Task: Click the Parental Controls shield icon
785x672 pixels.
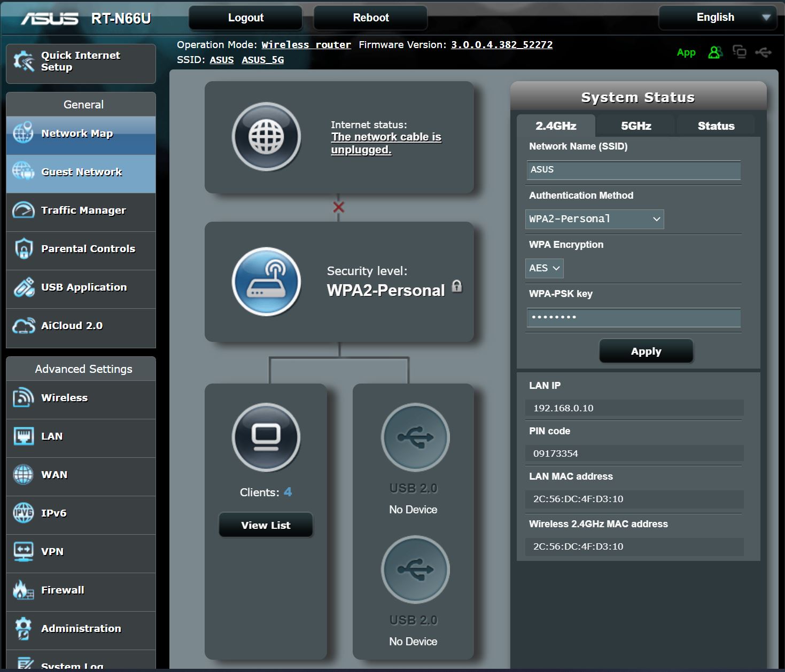Action: click(24, 248)
